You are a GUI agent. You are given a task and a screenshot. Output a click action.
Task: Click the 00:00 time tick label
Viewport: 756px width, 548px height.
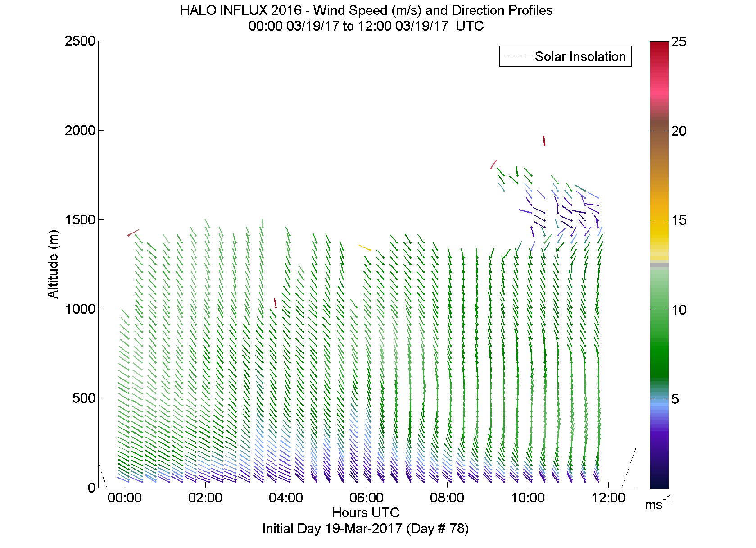[125, 498]
